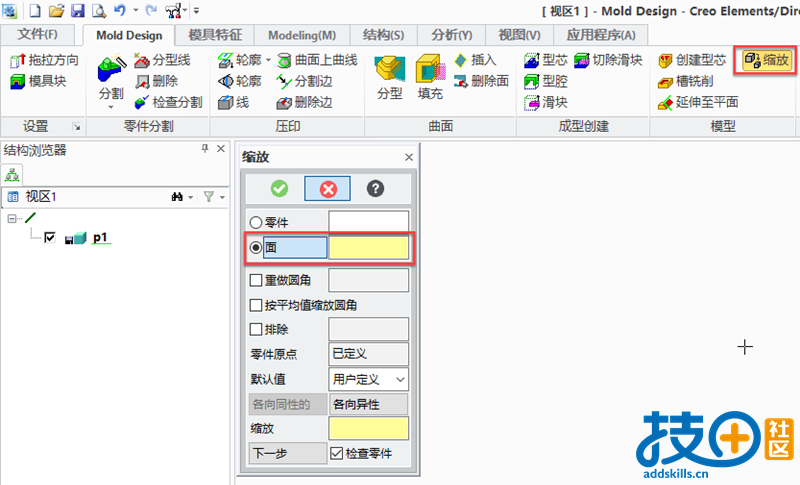Switch to the 分析(Y) tab
Screen dimensions: 800x485
(x=451, y=35)
